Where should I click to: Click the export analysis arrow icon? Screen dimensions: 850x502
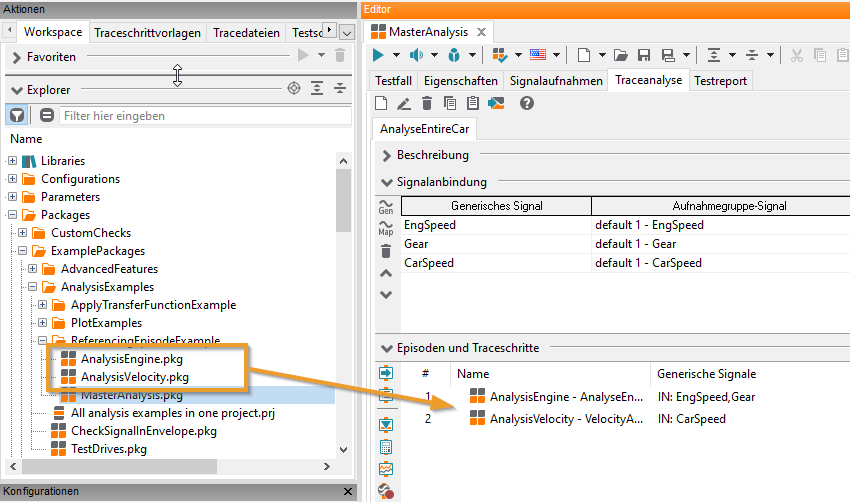[496, 103]
